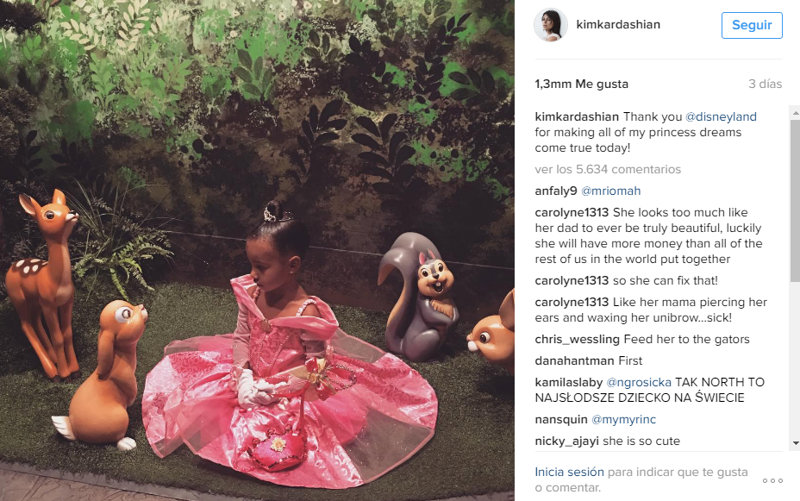Click the Seguir follow button
Image resolution: width=800 pixels, height=501 pixels.
752,25
